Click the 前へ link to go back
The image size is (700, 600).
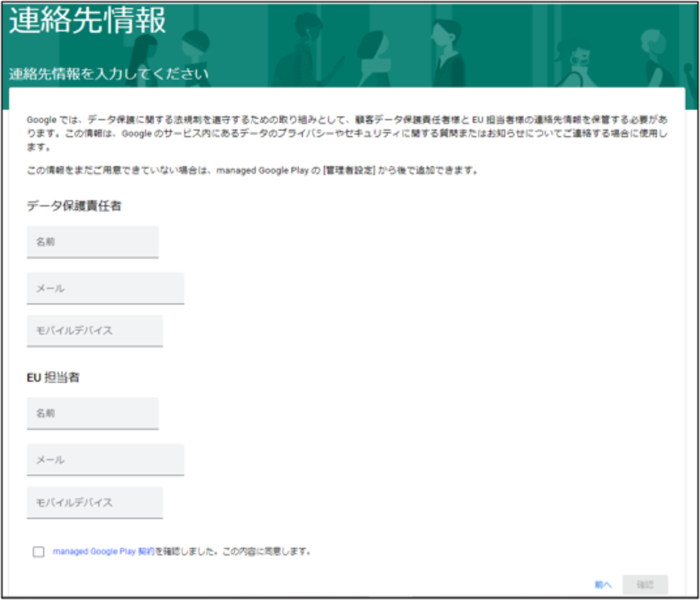point(602,584)
